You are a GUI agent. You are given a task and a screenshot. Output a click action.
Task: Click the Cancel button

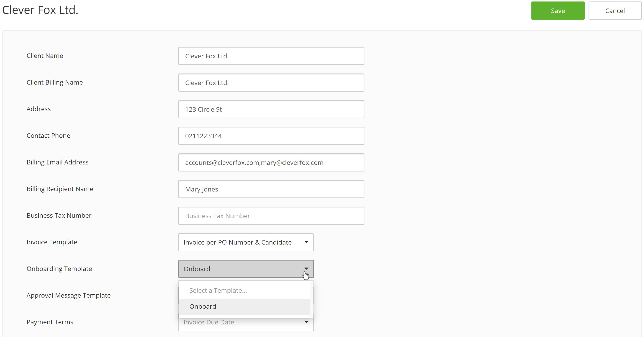[615, 10]
